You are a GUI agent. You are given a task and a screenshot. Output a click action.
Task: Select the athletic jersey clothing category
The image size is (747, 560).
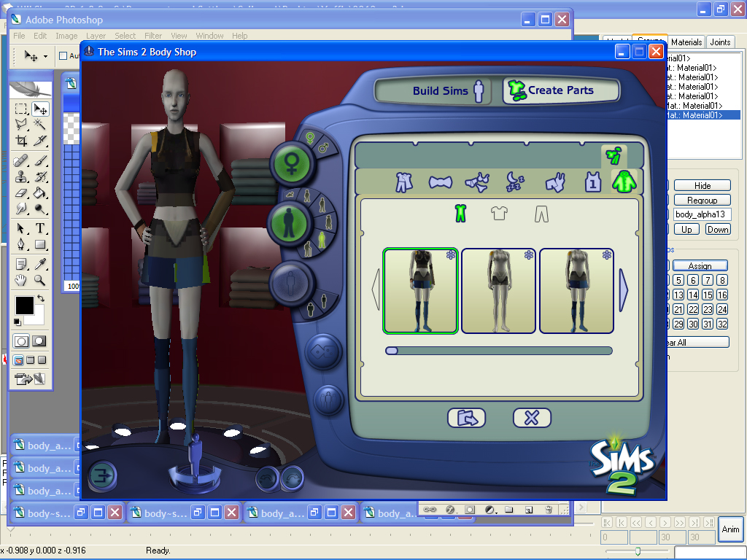coord(592,182)
